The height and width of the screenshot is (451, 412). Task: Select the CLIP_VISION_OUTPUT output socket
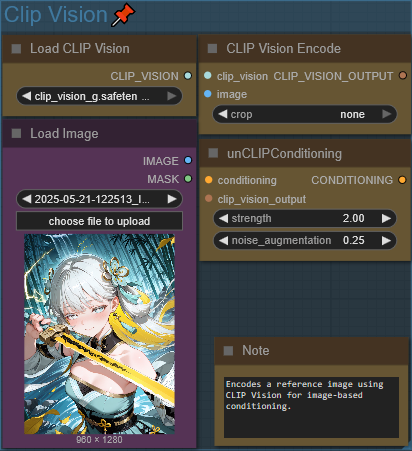(x=403, y=75)
